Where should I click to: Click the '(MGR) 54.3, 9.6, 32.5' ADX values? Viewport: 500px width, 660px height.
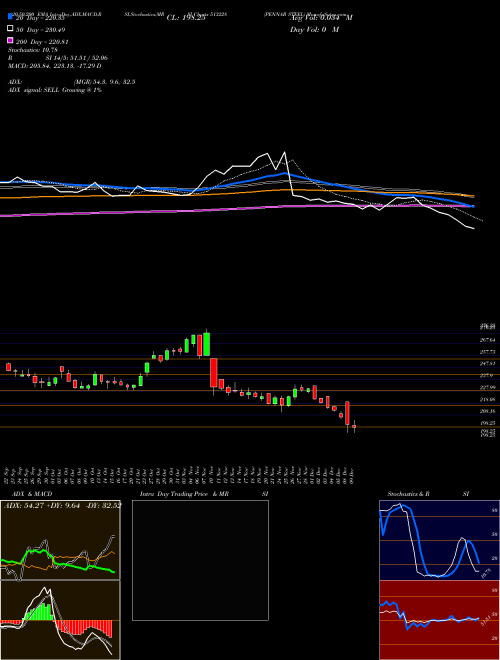104,82
